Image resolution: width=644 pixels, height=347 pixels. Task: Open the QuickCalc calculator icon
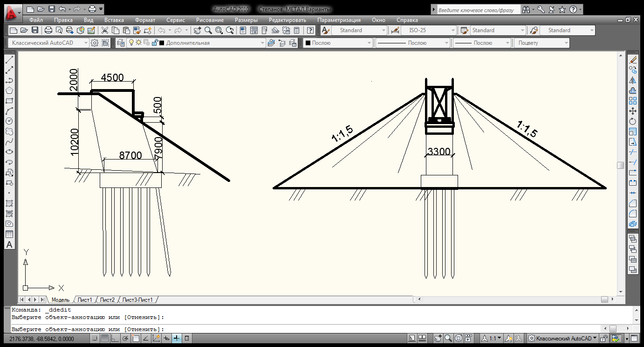(x=296, y=30)
